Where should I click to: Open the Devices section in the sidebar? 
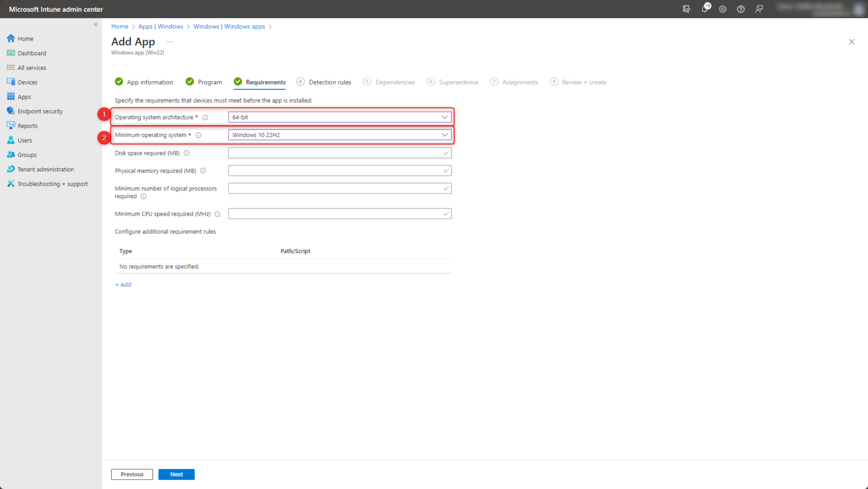coord(28,82)
